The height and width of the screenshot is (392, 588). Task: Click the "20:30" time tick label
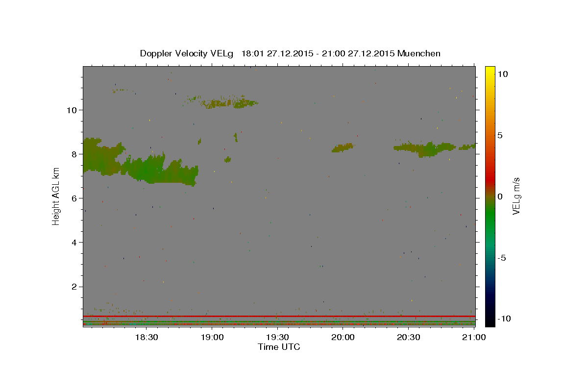(x=409, y=337)
